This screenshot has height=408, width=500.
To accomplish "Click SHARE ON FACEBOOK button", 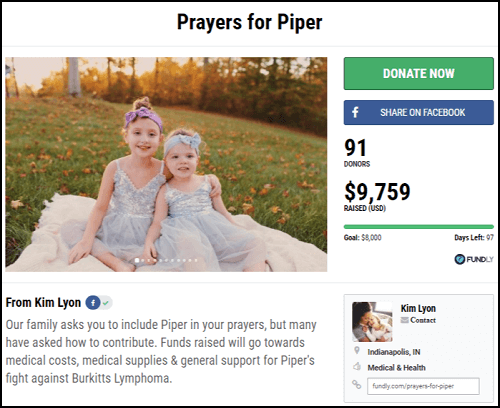I will click(419, 113).
